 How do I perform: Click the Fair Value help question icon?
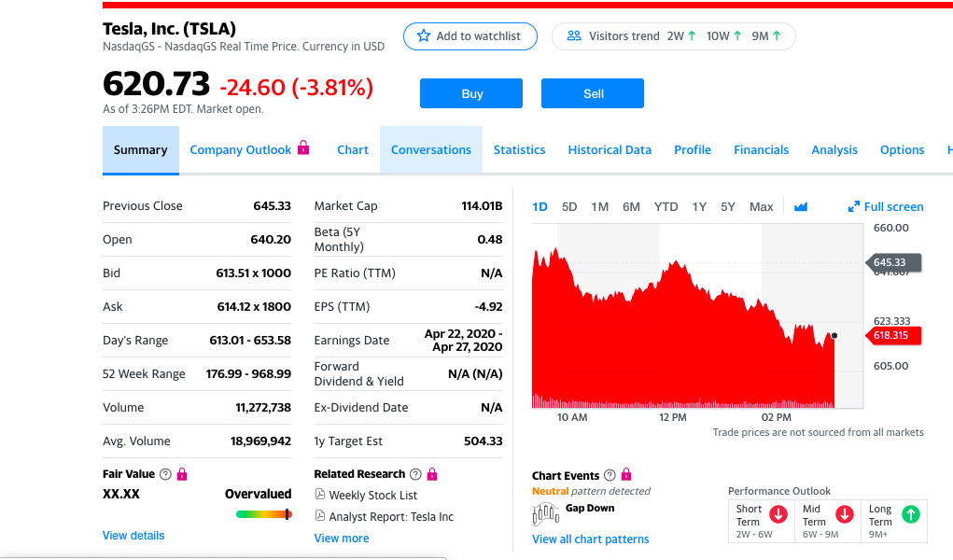[165, 474]
